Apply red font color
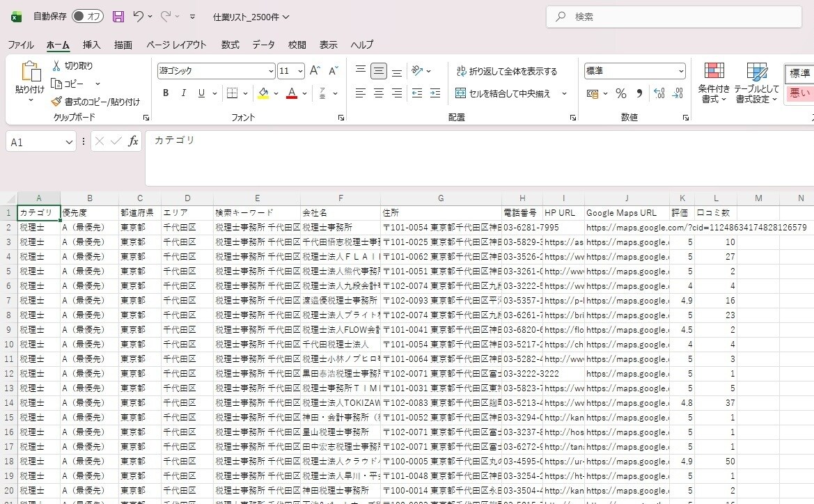Viewport: 814px width, 504px height. tap(292, 93)
